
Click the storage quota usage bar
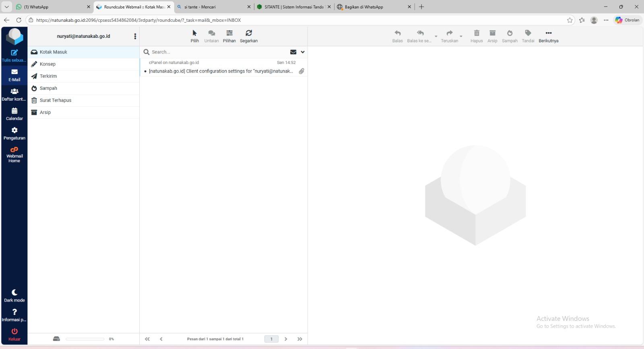pos(85,339)
